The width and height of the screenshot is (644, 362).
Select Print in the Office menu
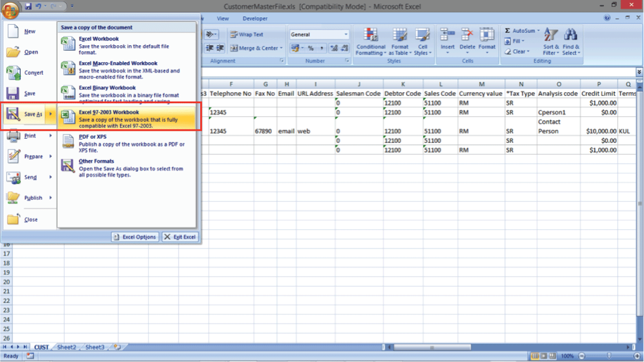29,136
